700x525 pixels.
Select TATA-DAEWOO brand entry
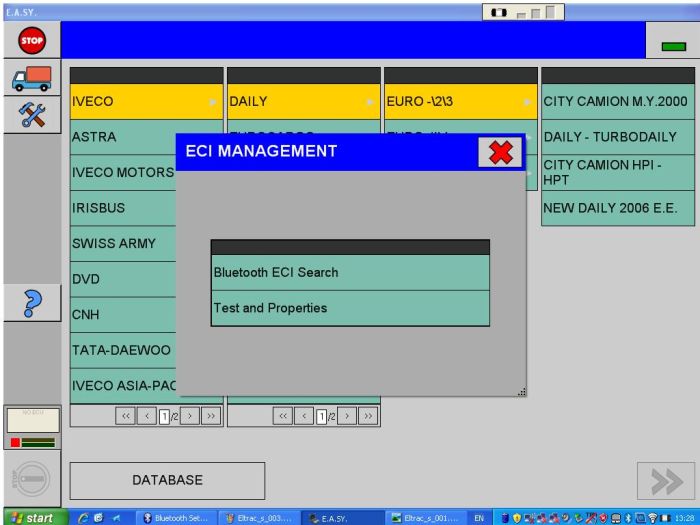click(x=123, y=350)
